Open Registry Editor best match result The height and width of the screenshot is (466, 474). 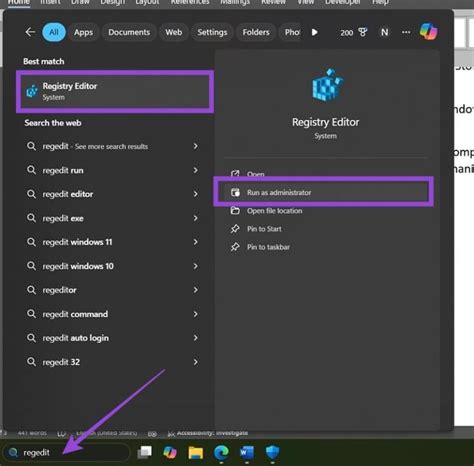115,91
